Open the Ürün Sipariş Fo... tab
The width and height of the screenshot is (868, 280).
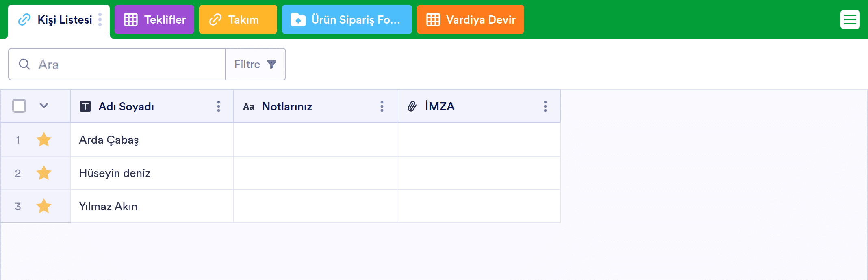tap(347, 19)
